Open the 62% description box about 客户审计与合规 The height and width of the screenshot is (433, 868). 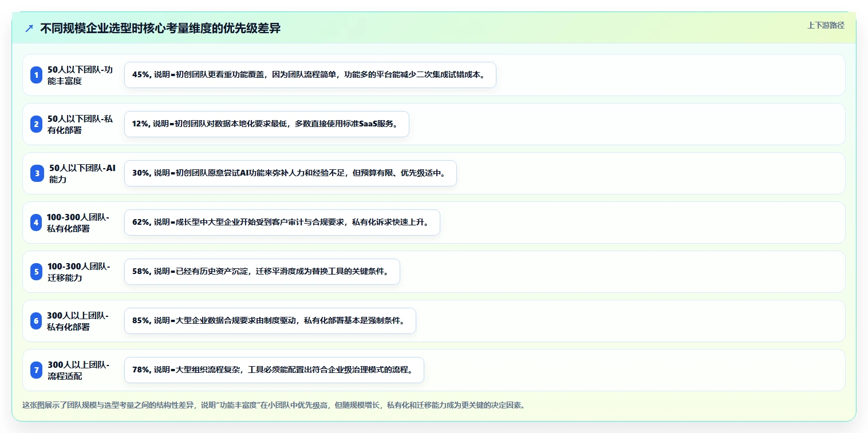coord(282,223)
